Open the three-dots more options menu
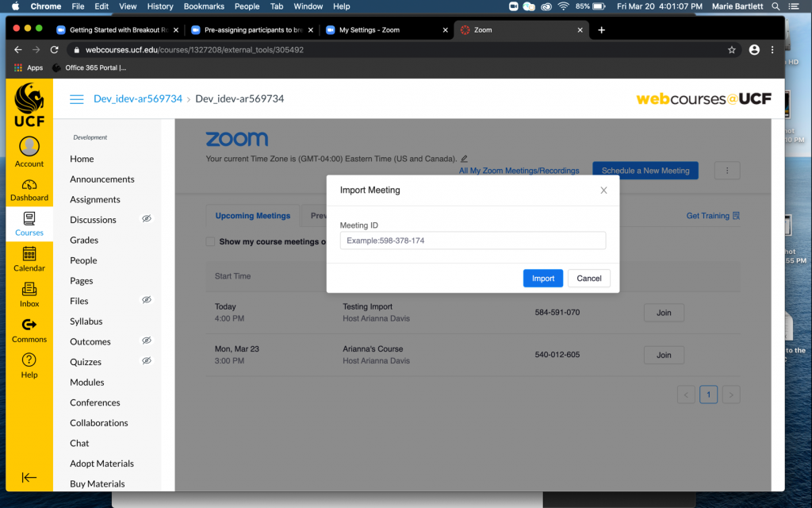Viewport: 812px width, 508px height. [727, 171]
